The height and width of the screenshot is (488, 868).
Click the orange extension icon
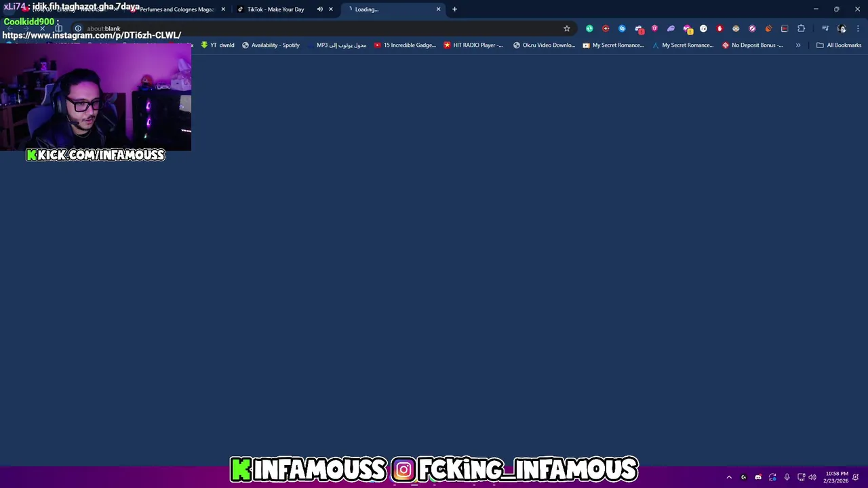(x=768, y=28)
